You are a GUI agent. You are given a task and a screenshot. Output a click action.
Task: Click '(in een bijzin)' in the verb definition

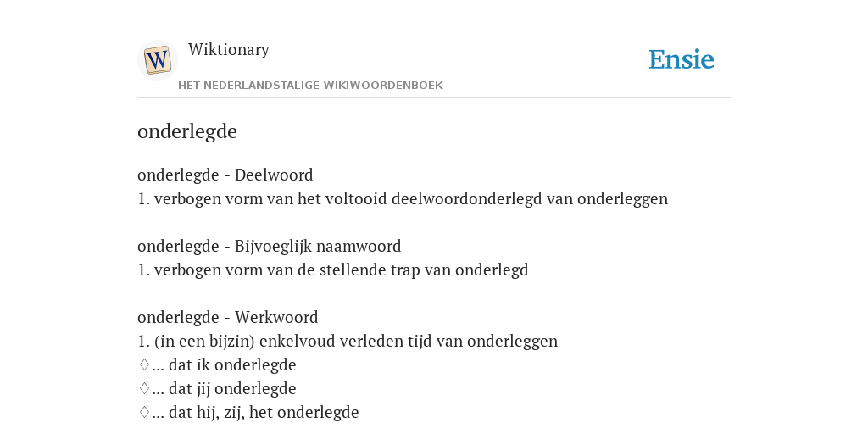[x=204, y=341]
